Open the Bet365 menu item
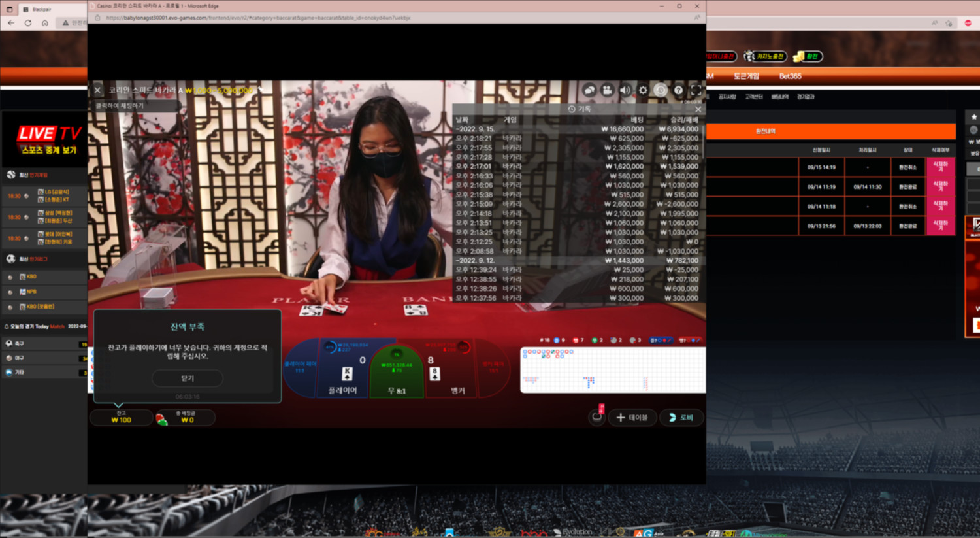 click(x=790, y=76)
